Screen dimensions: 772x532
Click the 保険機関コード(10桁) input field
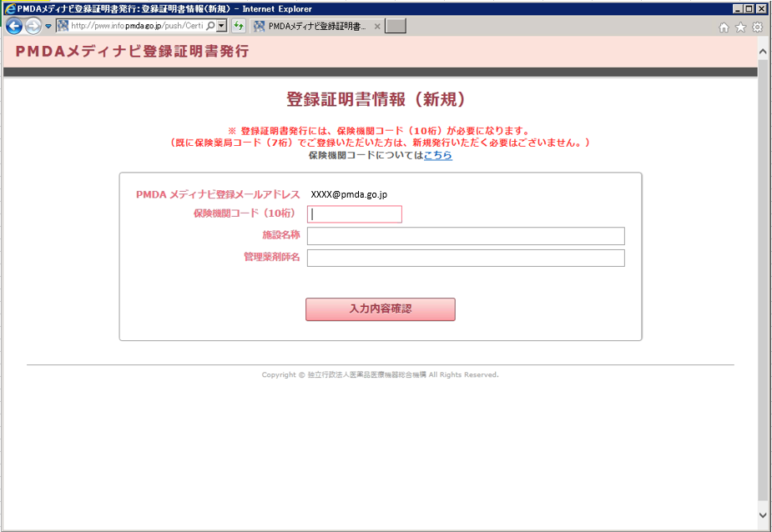(x=355, y=214)
